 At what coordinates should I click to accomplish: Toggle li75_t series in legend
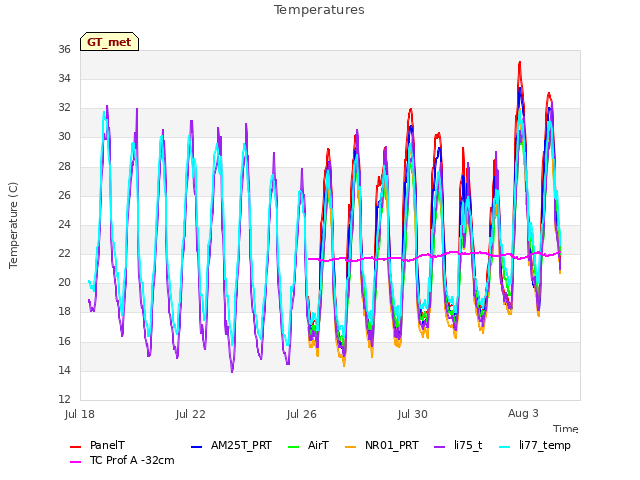click(458, 445)
